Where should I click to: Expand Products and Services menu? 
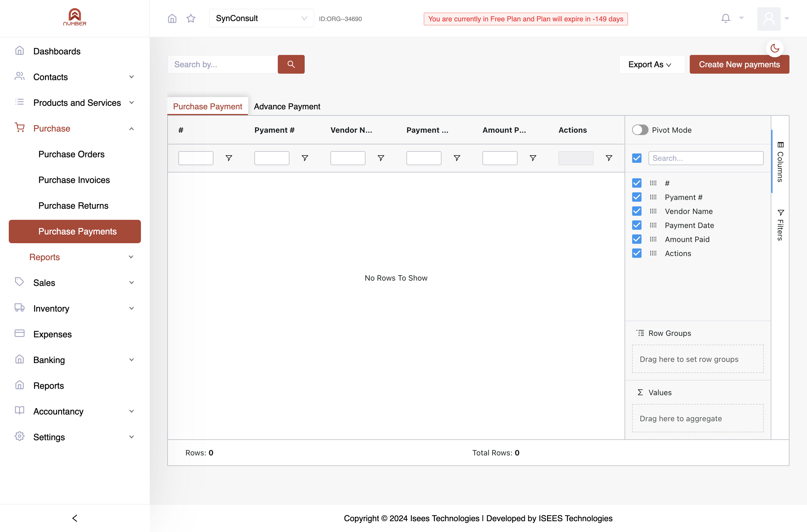pyautogui.click(x=75, y=103)
